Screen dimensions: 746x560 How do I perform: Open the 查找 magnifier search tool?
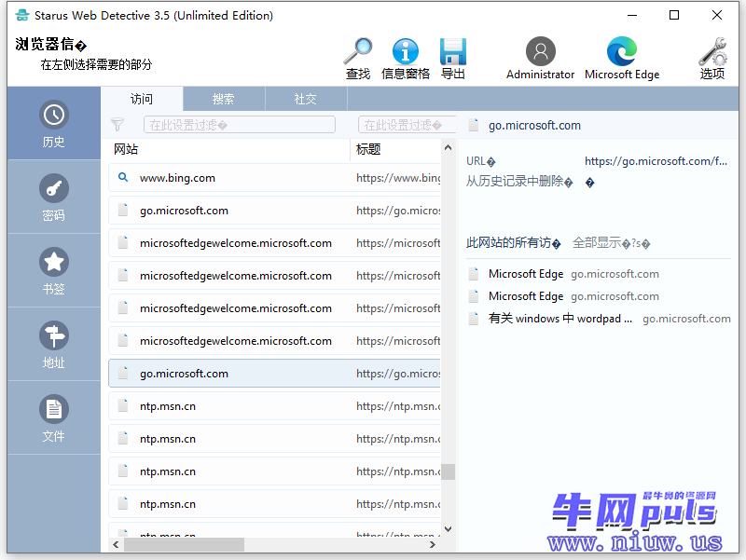coord(358,59)
